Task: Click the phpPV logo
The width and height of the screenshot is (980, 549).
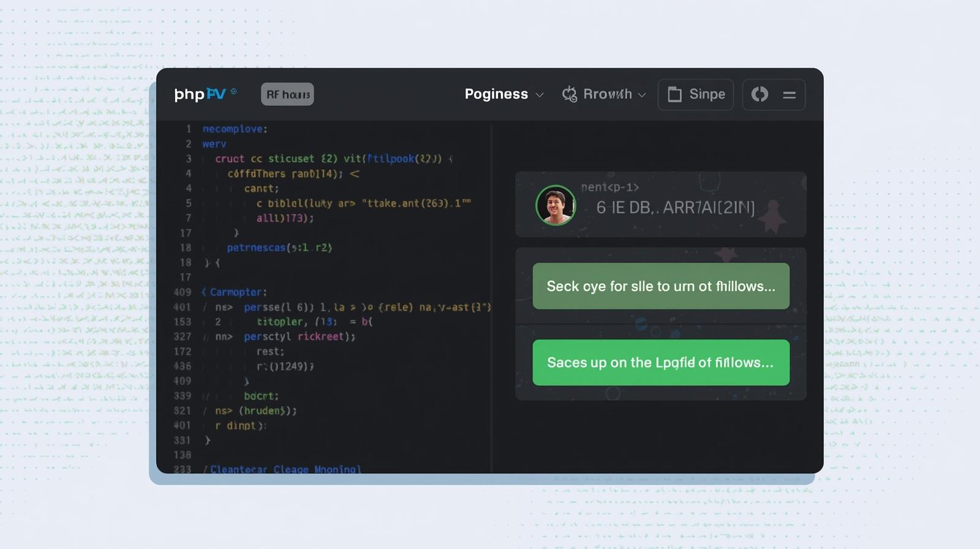Action: point(200,94)
